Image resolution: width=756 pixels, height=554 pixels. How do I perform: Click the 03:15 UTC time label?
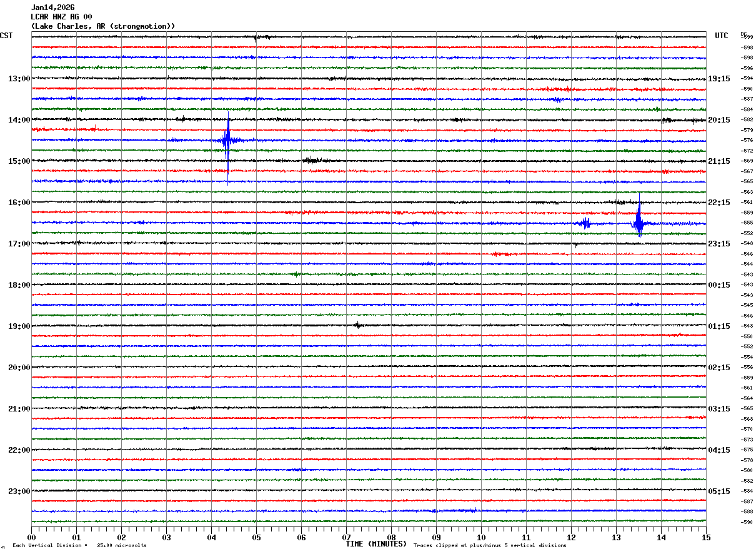(x=719, y=409)
